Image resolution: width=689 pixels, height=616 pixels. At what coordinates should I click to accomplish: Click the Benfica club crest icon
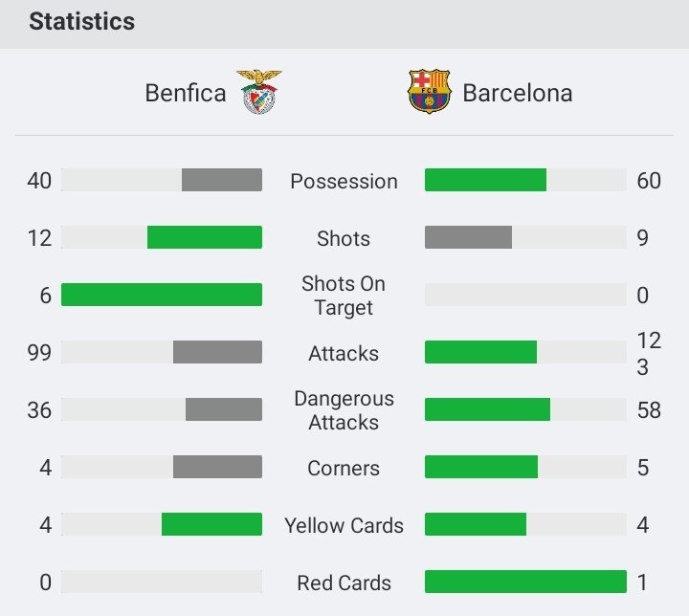pos(259,92)
